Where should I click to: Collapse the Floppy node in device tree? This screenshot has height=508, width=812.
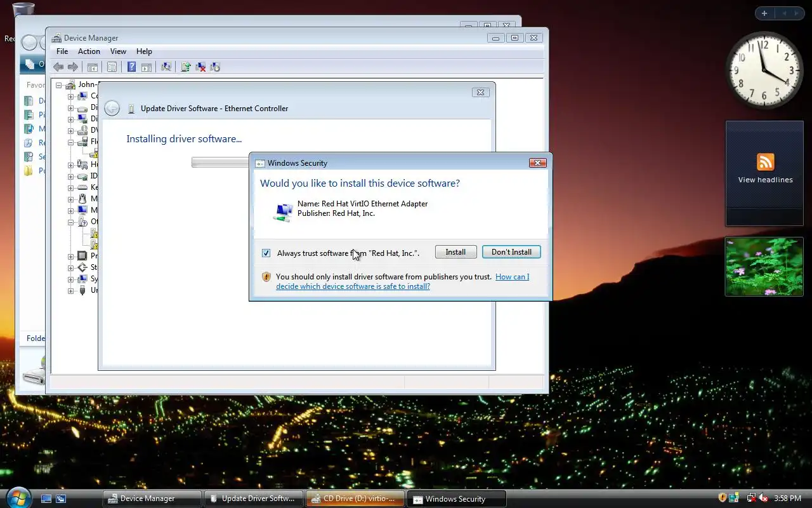(x=71, y=142)
